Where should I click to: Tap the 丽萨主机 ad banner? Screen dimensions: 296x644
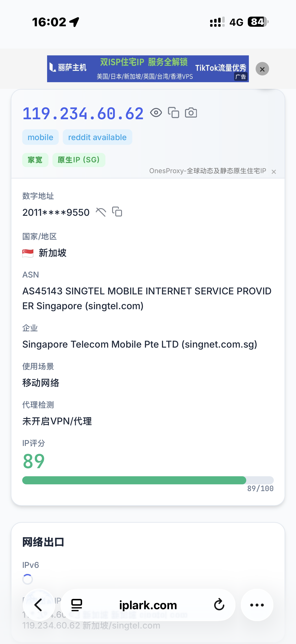pos(148,69)
